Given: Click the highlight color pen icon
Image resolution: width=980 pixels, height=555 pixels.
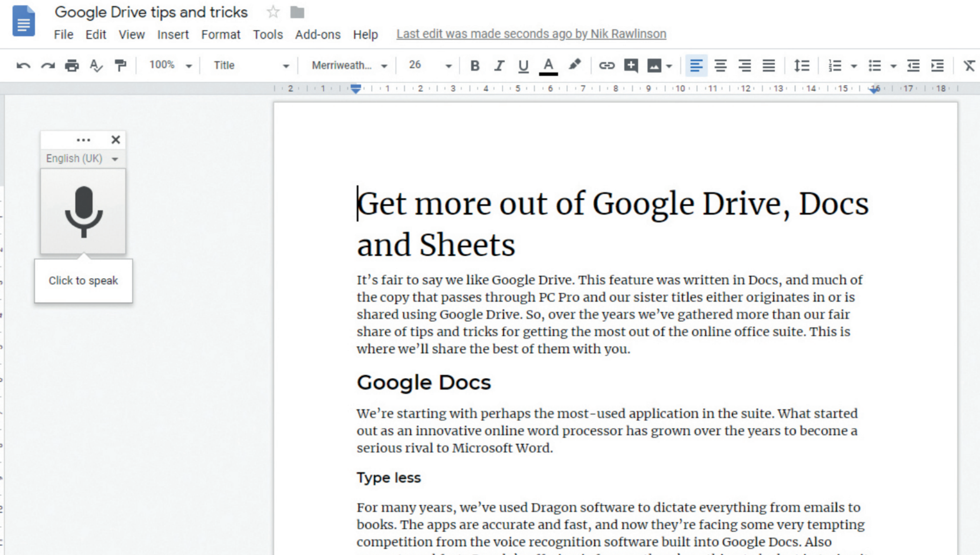Looking at the screenshot, I should 574,65.
